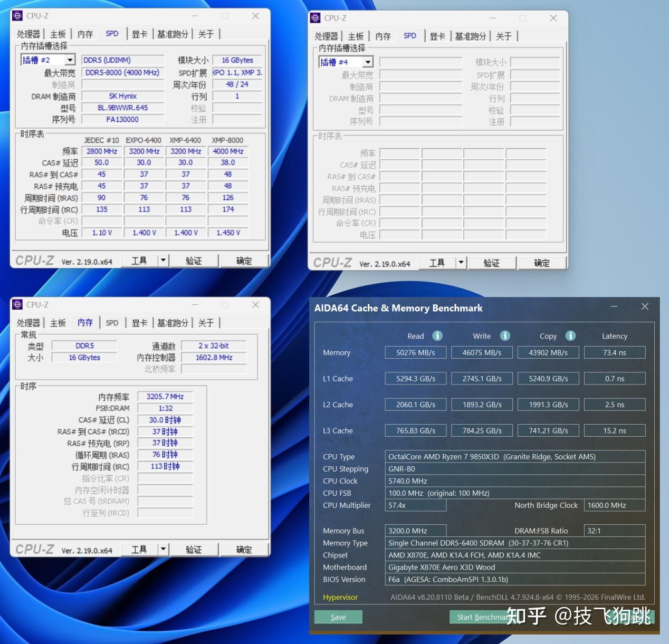Click the Hypervisor label in AIDA64
Image resolution: width=669 pixels, height=644 pixels.
pyautogui.click(x=340, y=597)
